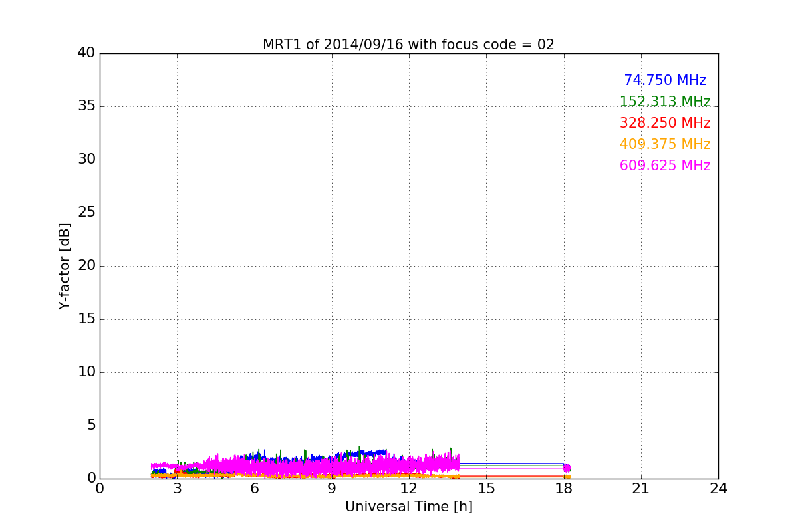Select the 409.375 MHz legend label
798x532 pixels.
pos(665,144)
